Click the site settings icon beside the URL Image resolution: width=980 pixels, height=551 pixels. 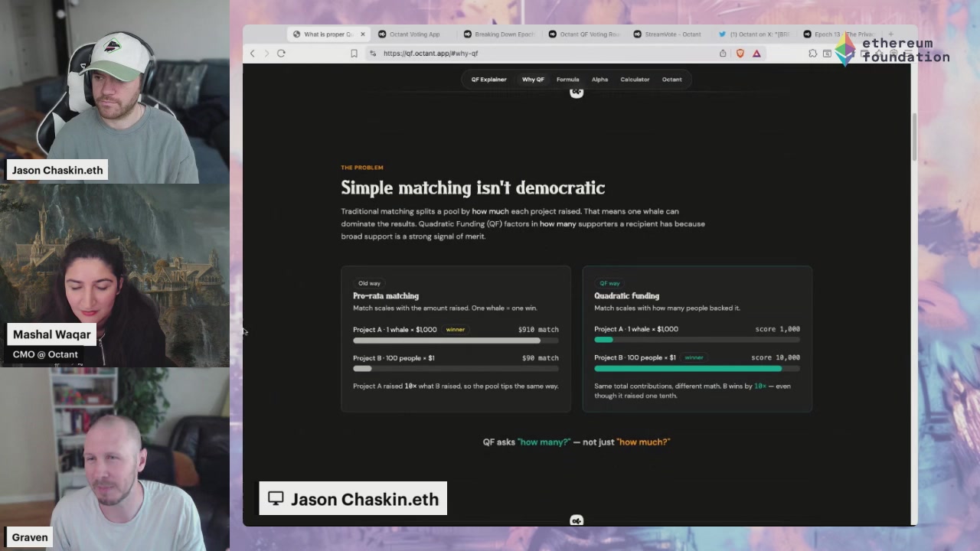click(x=372, y=54)
